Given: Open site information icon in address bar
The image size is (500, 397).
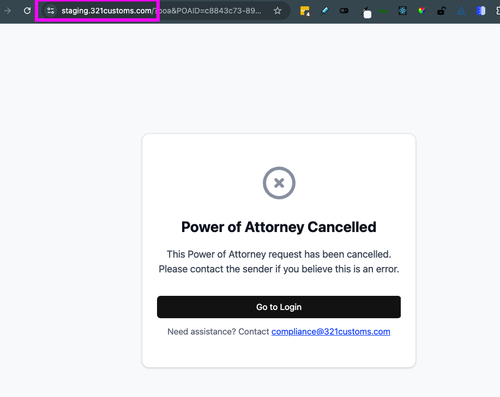Looking at the screenshot, I should (x=50, y=11).
